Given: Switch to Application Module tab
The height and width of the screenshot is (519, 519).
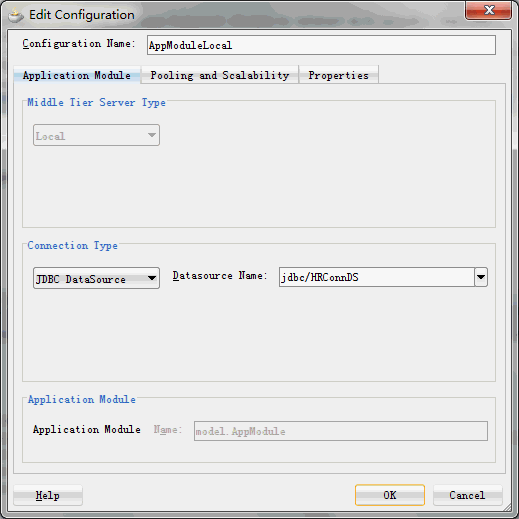Looking at the screenshot, I should (77, 75).
